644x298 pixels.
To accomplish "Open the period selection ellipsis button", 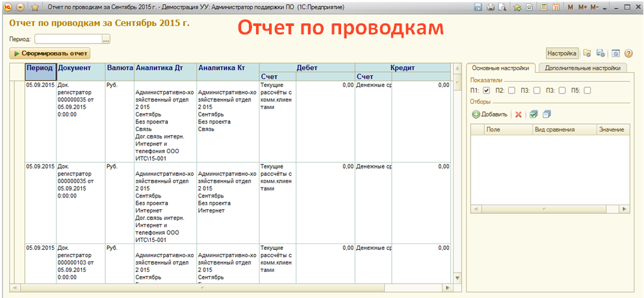I will pyautogui.click(x=106, y=40).
